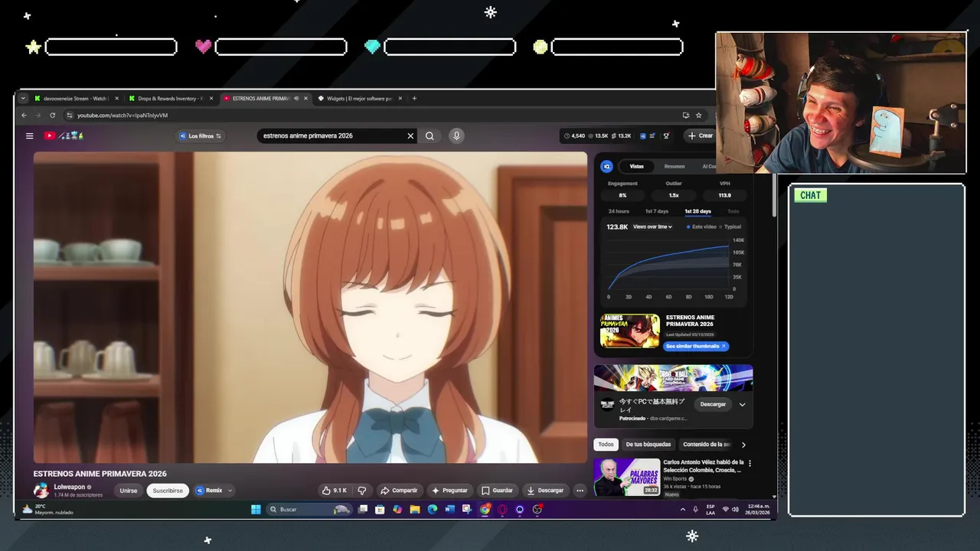This screenshot has height=551, width=980.
Task: Go to YouTube home via the logo
Action: (49, 136)
